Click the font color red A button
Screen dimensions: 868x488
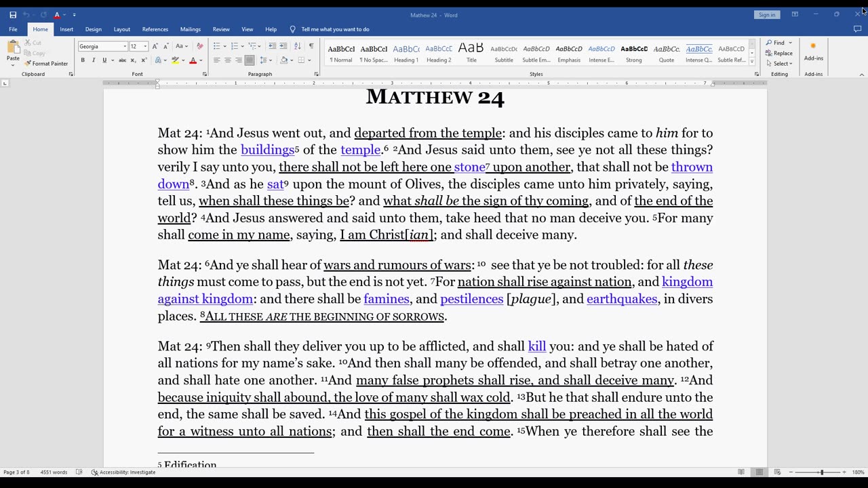click(193, 60)
